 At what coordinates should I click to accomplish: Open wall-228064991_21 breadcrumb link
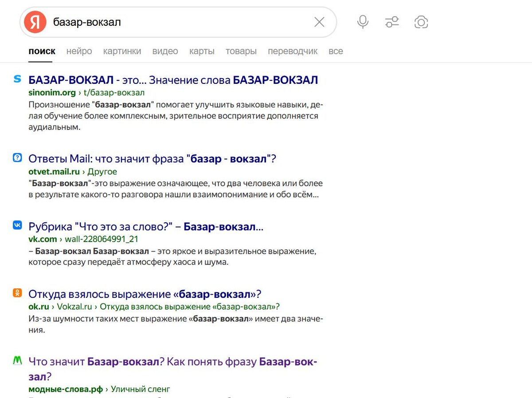tap(102, 239)
